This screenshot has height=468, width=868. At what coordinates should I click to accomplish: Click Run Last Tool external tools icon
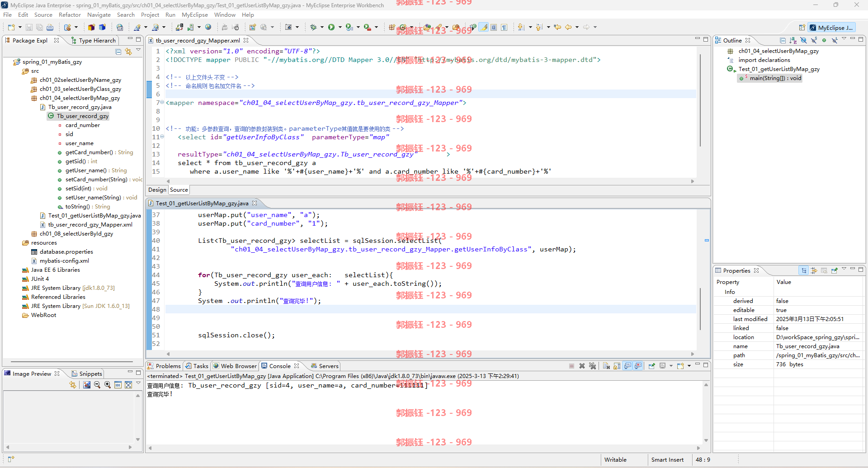coord(368,27)
